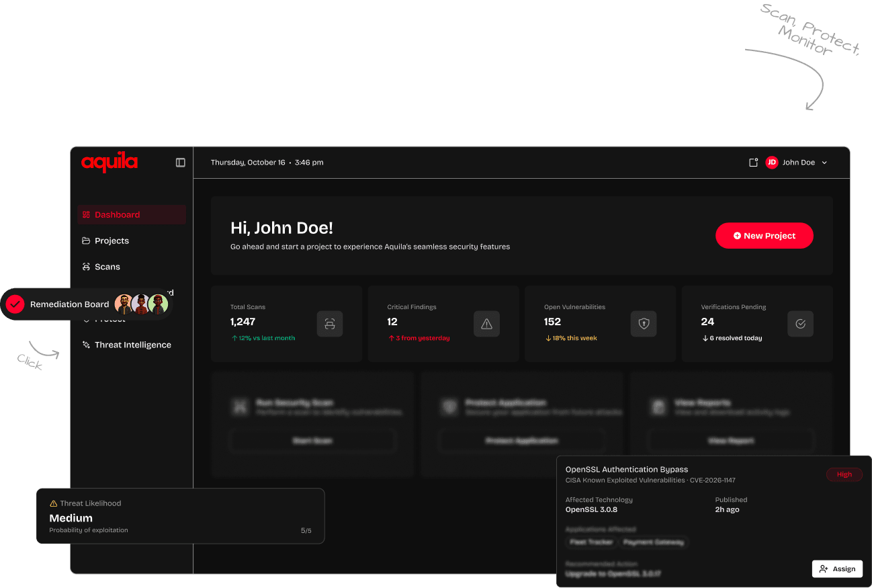Click the '12% vs last month' text
Screen dimensions: 872x588
(x=267, y=338)
